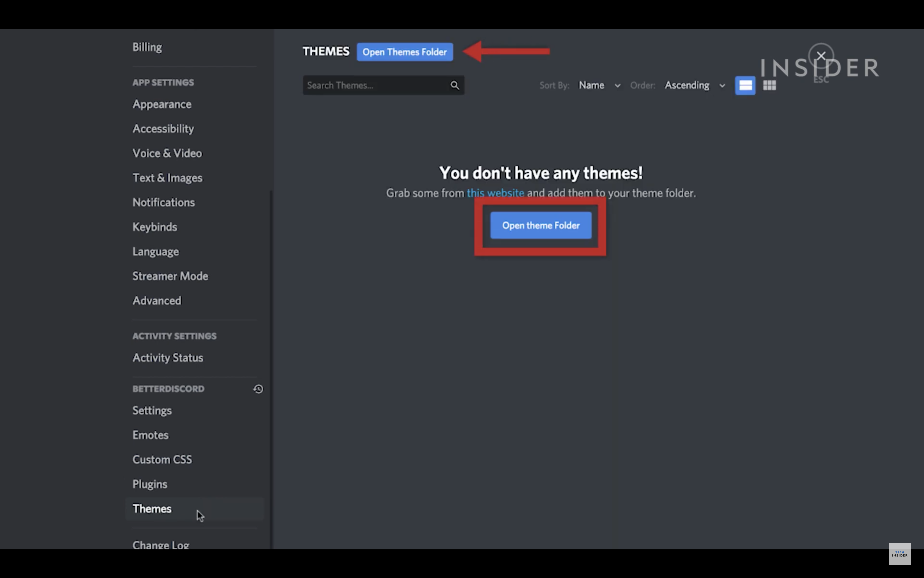Open the Order Ascending dropdown

coord(695,85)
